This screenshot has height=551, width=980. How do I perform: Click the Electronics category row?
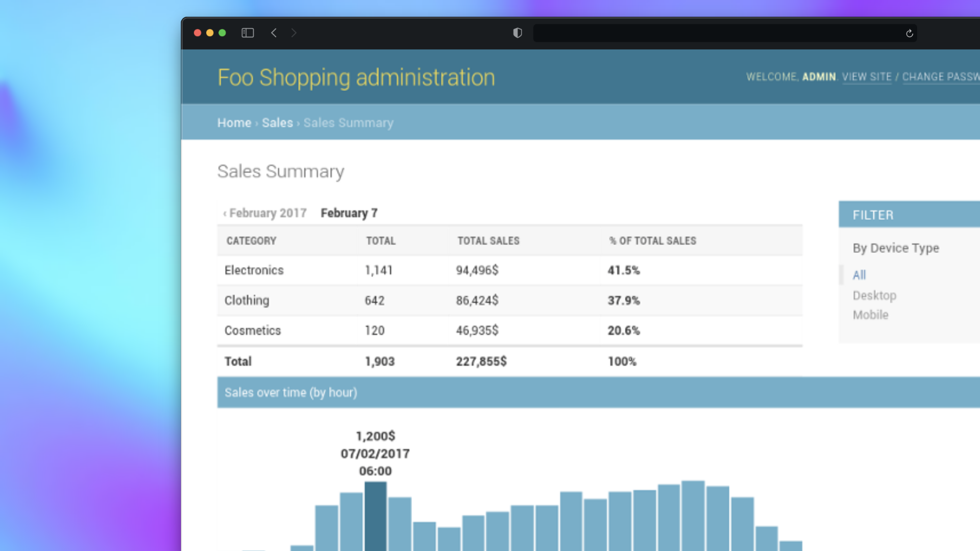point(510,270)
